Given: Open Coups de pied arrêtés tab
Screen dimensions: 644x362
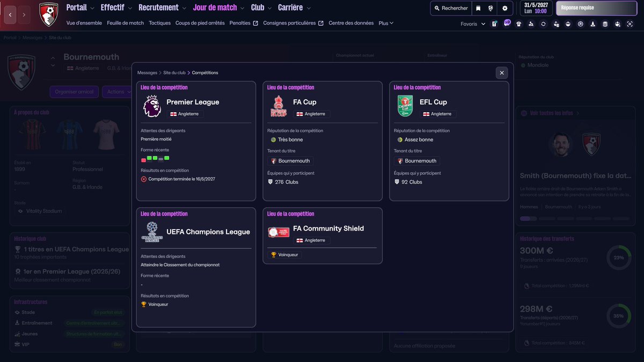Looking at the screenshot, I should pos(200,23).
